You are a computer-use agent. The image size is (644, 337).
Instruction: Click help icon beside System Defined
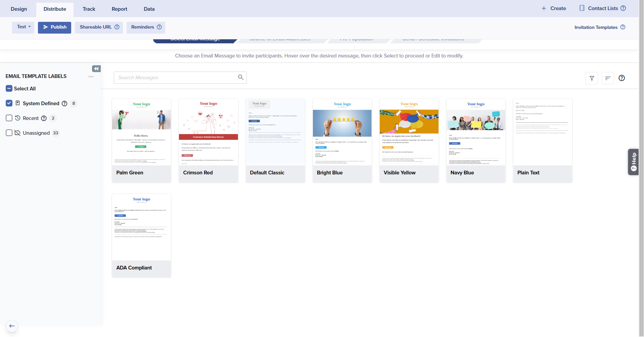[x=64, y=103]
